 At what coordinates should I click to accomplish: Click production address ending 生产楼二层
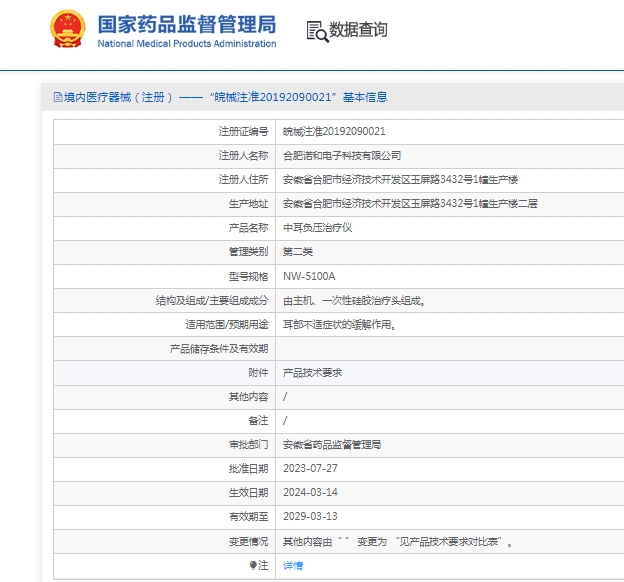pos(410,203)
